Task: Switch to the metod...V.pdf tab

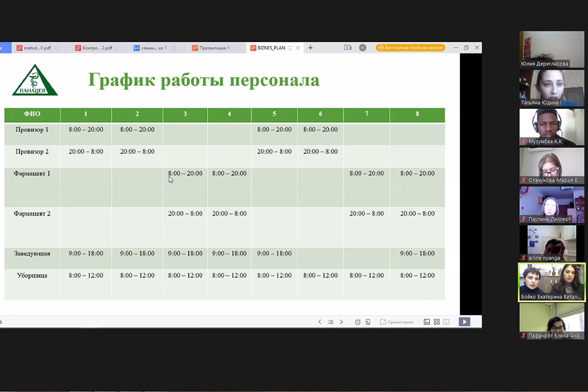Action: pyautogui.click(x=36, y=48)
